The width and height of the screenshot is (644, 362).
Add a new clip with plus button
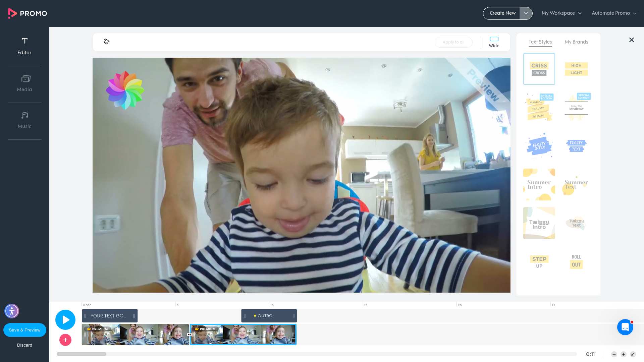65,340
